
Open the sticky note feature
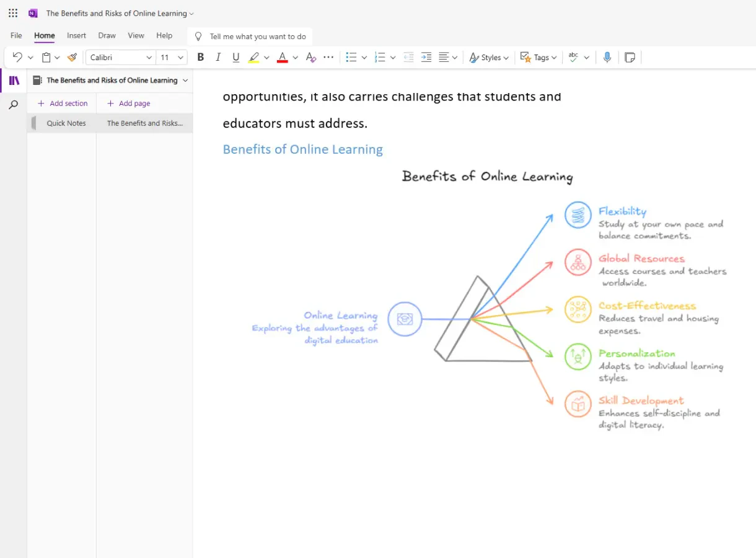click(x=630, y=57)
